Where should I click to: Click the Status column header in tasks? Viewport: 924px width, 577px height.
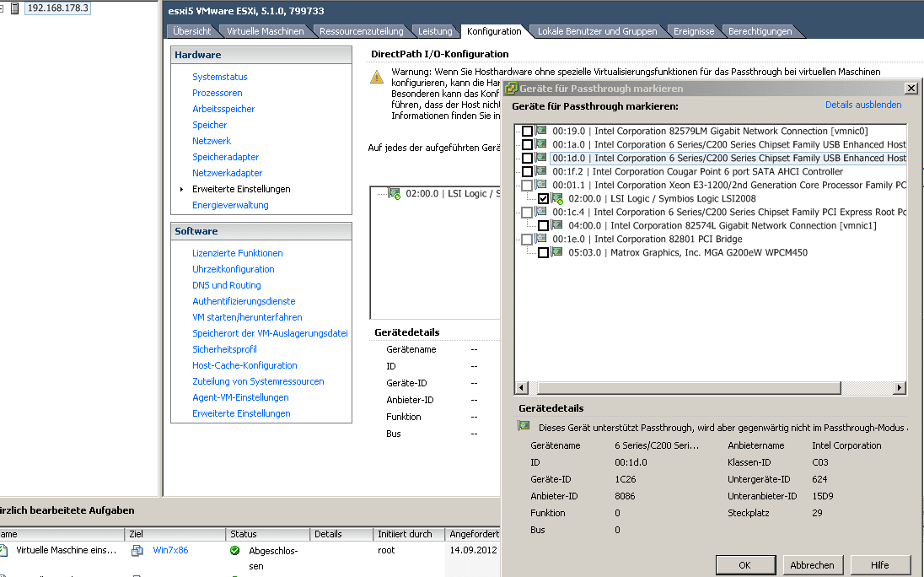click(267, 534)
